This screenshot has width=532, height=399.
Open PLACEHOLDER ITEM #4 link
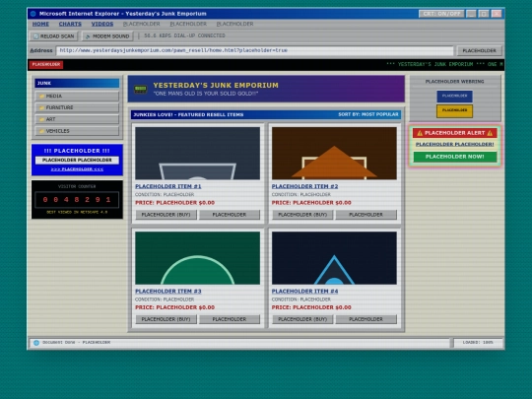[x=304, y=291]
